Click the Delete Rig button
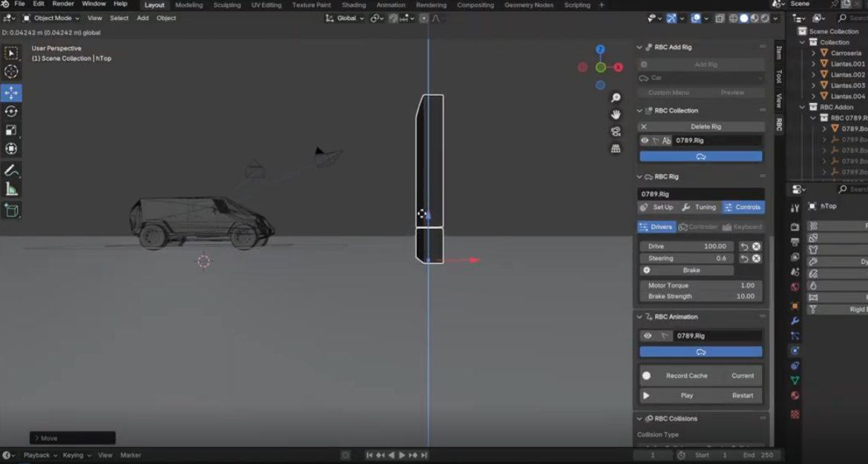This screenshot has width=868, height=464. point(705,127)
